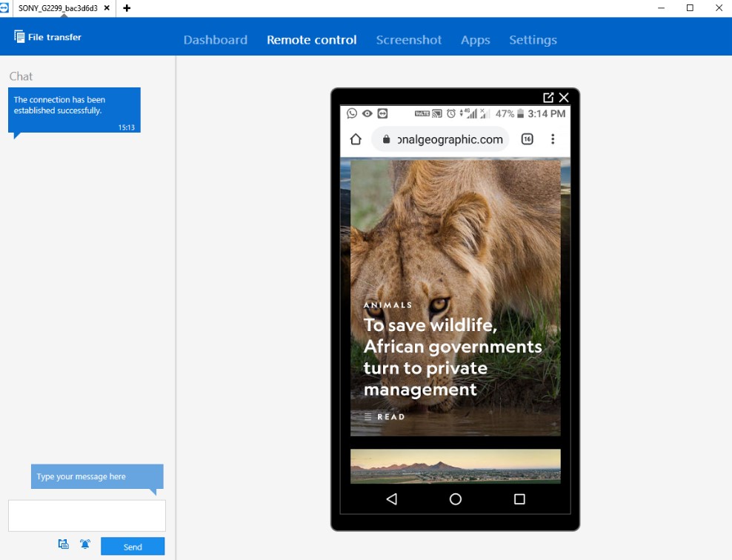This screenshot has width=732, height=560.
Task: Click the chat message text box
Action: click(x=87, y=516)
